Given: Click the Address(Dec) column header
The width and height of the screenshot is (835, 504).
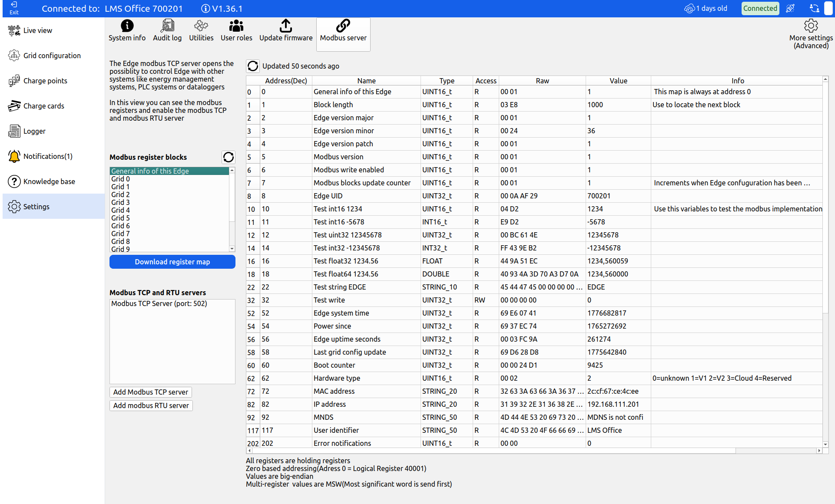Looking at the screenshot, I should point(286,81).
